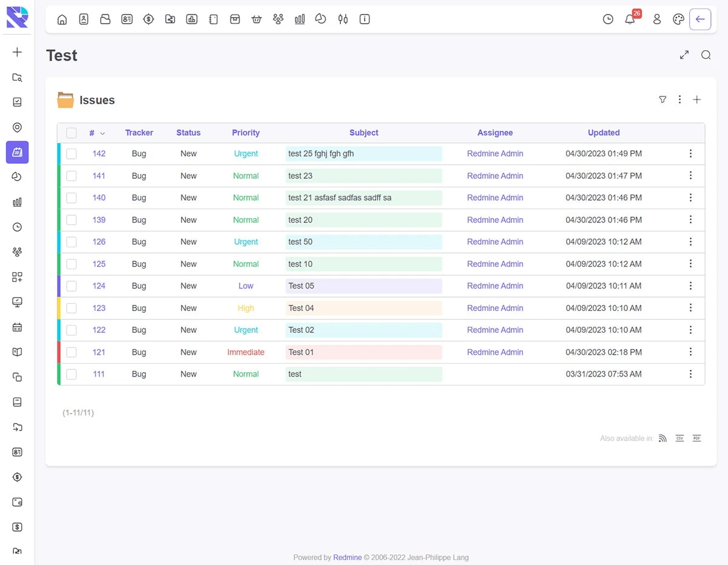Viewport: 728px width, 565px height.
Task: Open the Redmine Admin assignee for issue 124
Action: tap(495, 286)
